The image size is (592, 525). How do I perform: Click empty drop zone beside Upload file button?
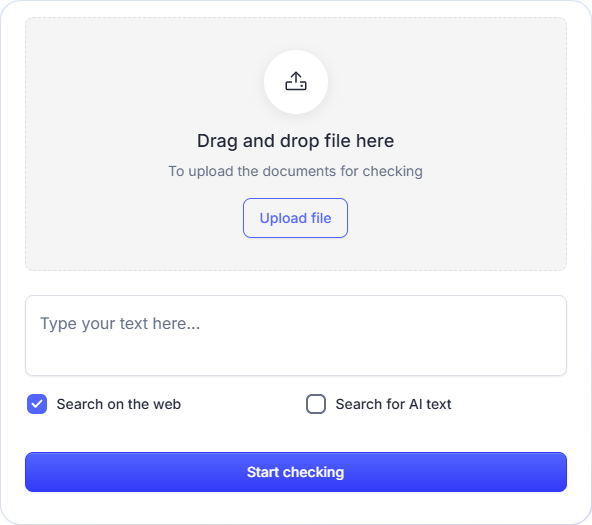click(453, 218)
